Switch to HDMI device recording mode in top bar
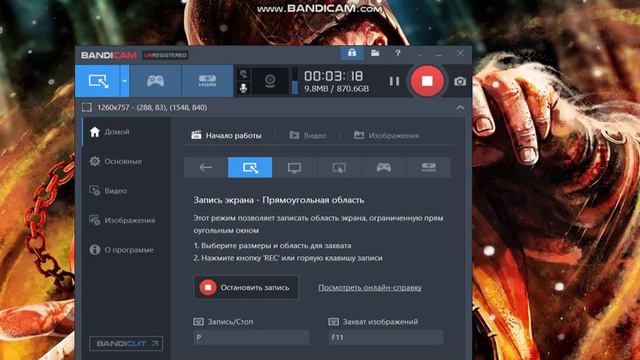Viewport: 640px width, 360px height. (207, 81)
